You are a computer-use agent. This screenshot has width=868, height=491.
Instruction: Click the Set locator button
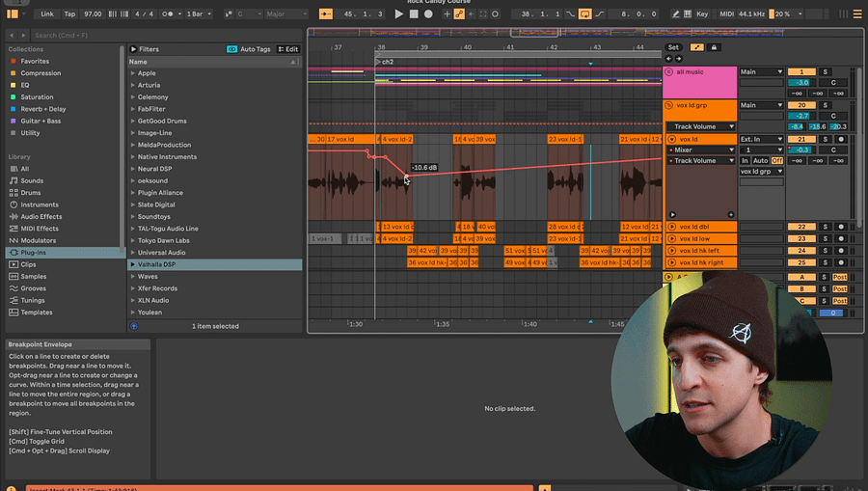673,47
